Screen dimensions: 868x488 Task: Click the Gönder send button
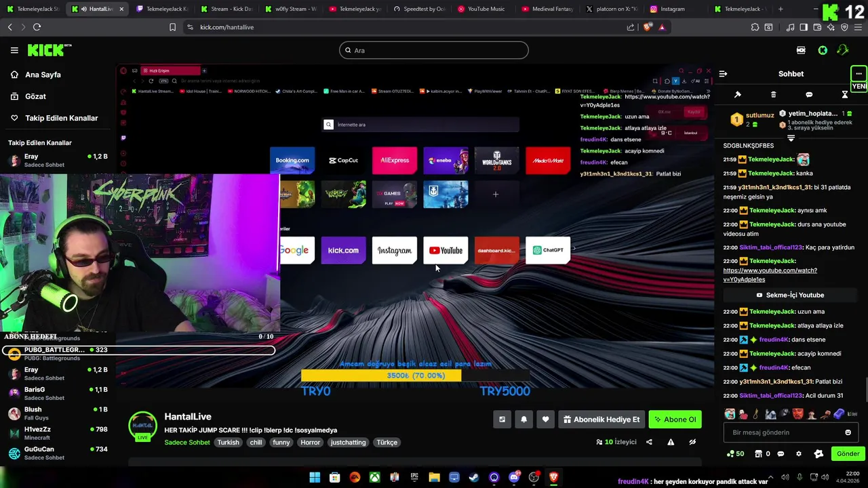848,454
